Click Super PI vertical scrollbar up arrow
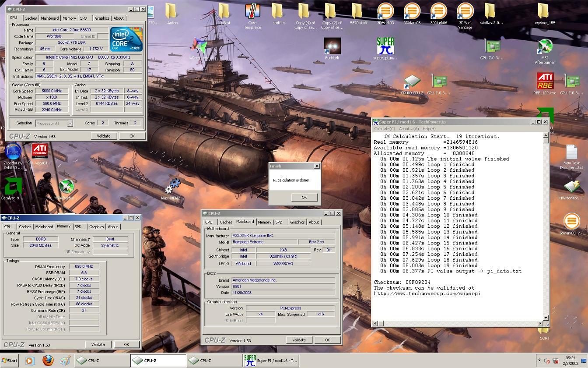 pyautogui.click(x=546, y=135)
